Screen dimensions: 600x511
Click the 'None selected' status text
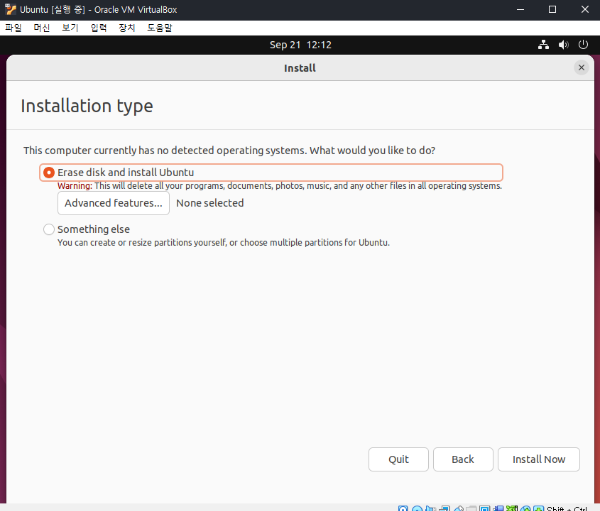click(210, 203)
